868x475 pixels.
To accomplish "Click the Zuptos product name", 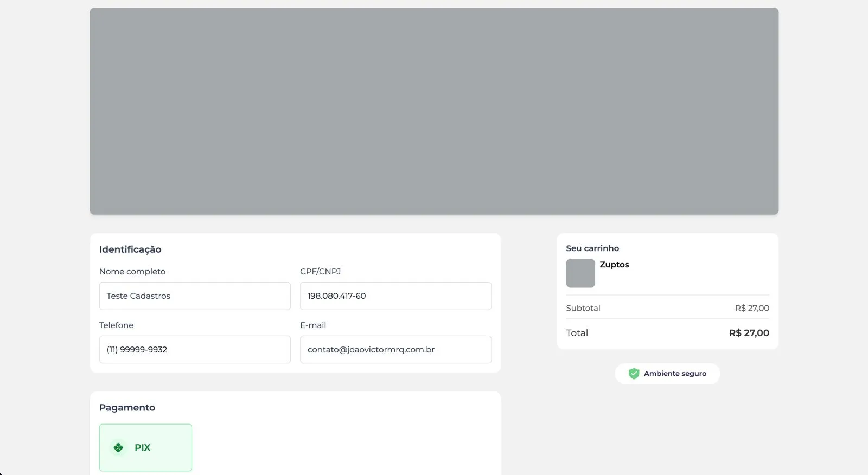I will click(614, 265).
